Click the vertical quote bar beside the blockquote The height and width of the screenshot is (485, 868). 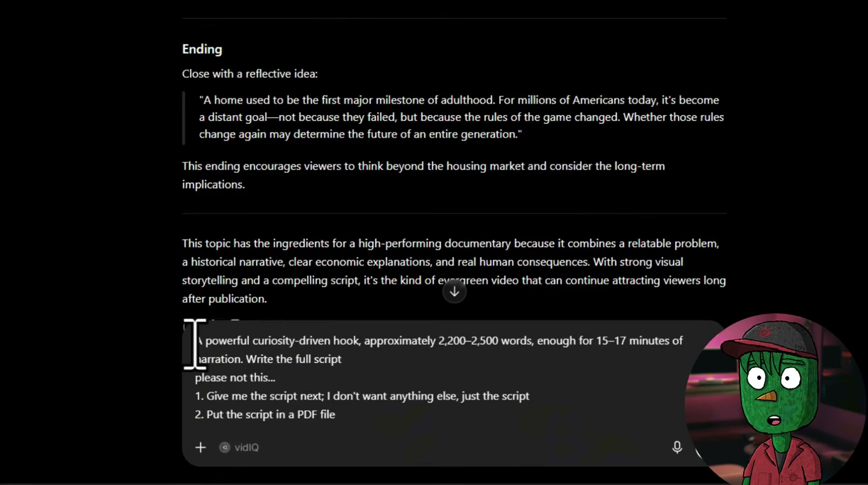[x=184, y=118]
